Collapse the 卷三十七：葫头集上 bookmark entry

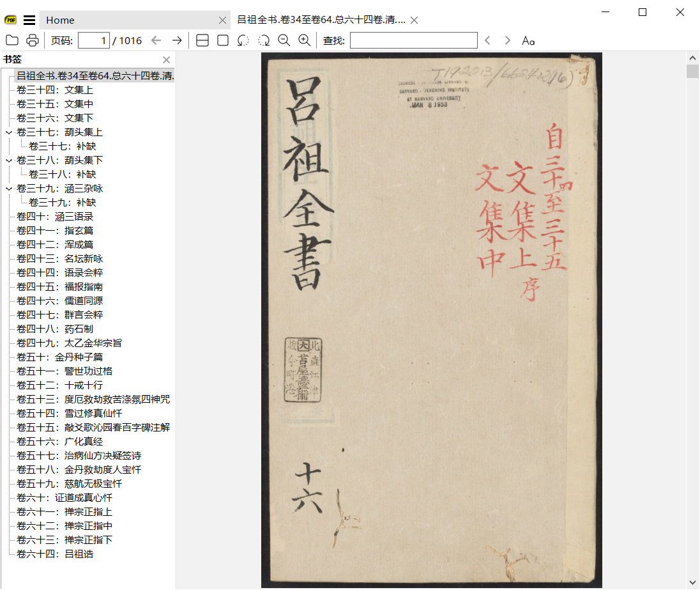[x=8, y=132]
